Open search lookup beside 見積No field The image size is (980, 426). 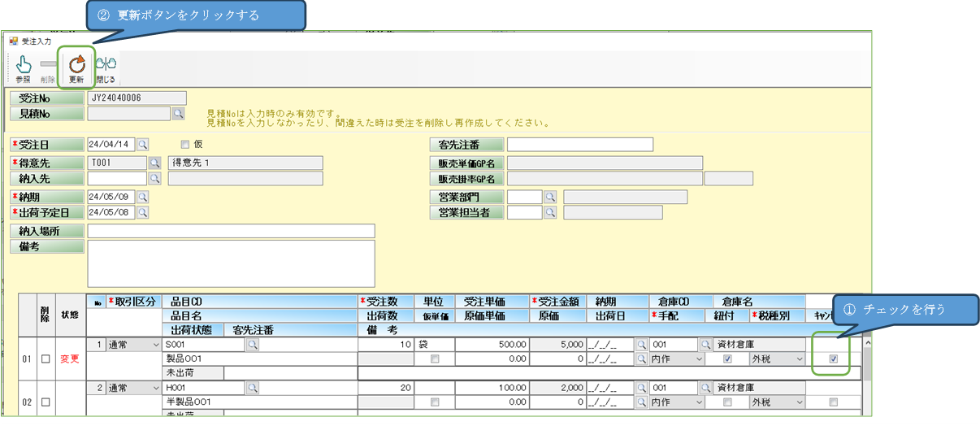(179, 115)
